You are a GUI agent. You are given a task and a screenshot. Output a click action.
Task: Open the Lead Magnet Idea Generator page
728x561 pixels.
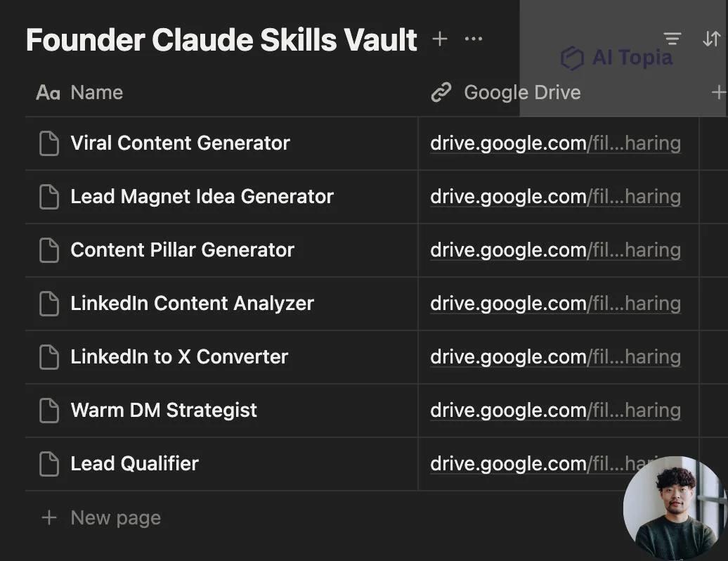[x=201, y=197]
